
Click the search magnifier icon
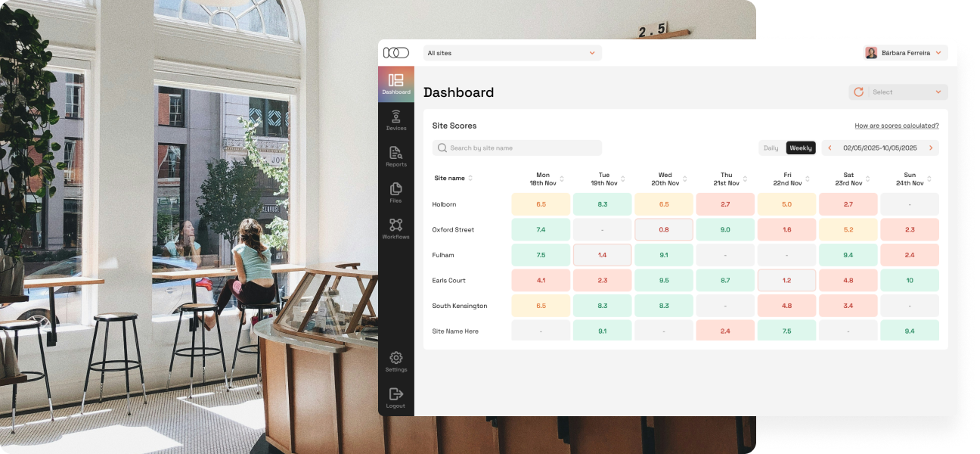pos(442,148)
